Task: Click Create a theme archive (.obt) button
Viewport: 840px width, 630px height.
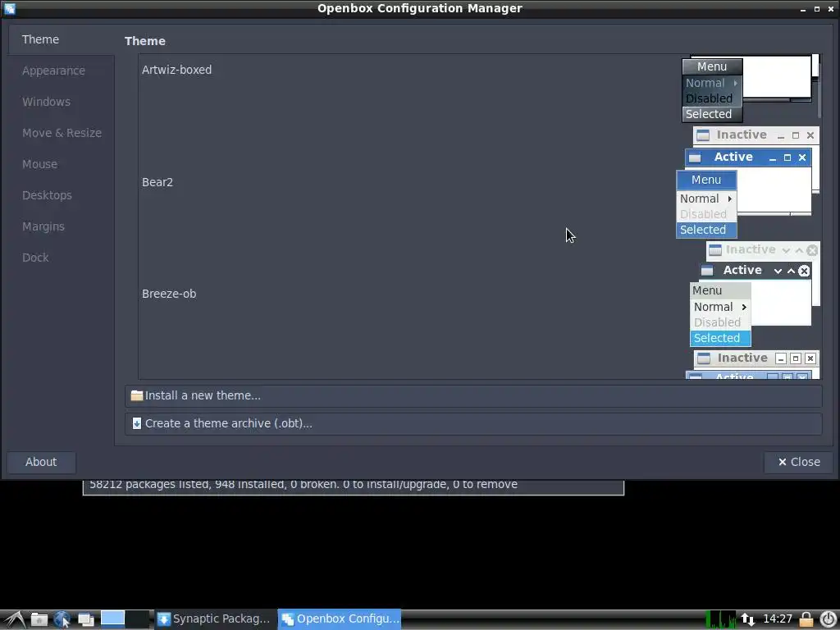Action: 473,424
